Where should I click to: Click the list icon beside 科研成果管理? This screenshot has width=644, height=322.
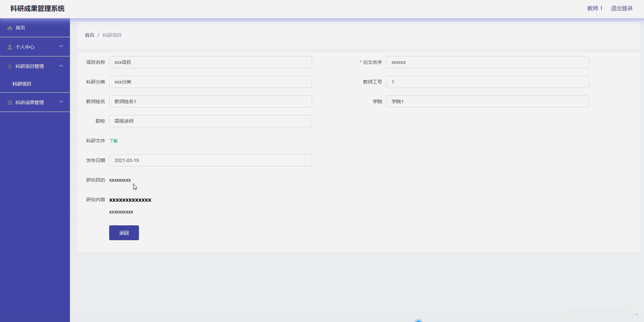tap(10, 102)
